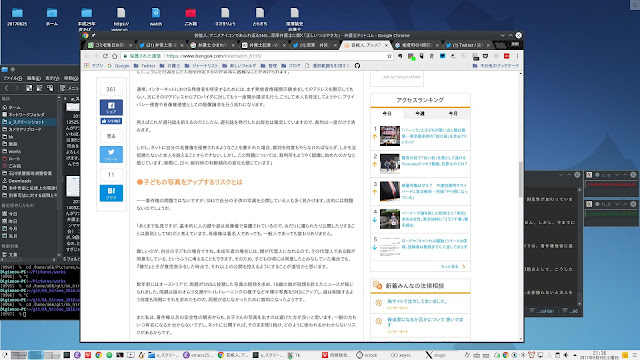
Task: Switch to xclock in the taskbar
Action: coord(367,355)
